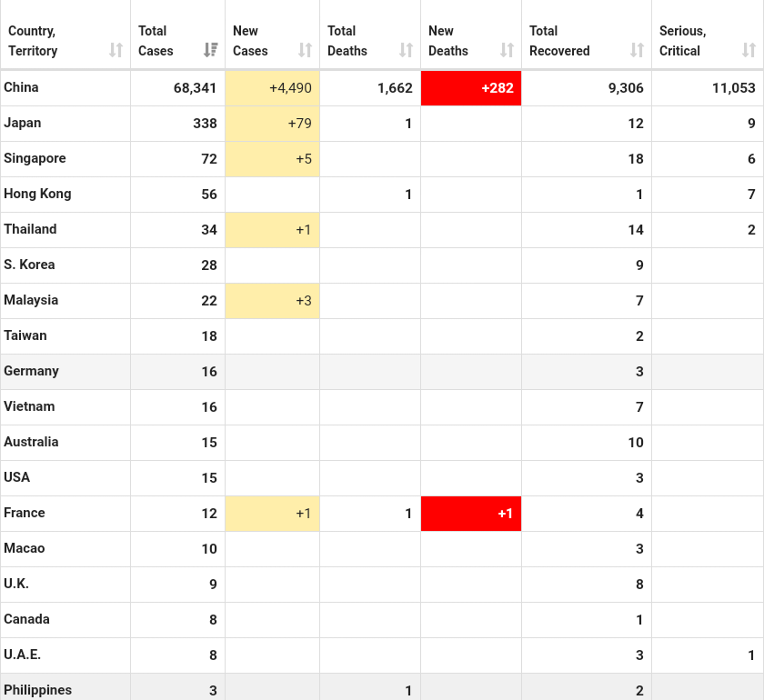Click sort arrows beside Total Deaths
764x700 pixels.
click(x=406, y=50)
